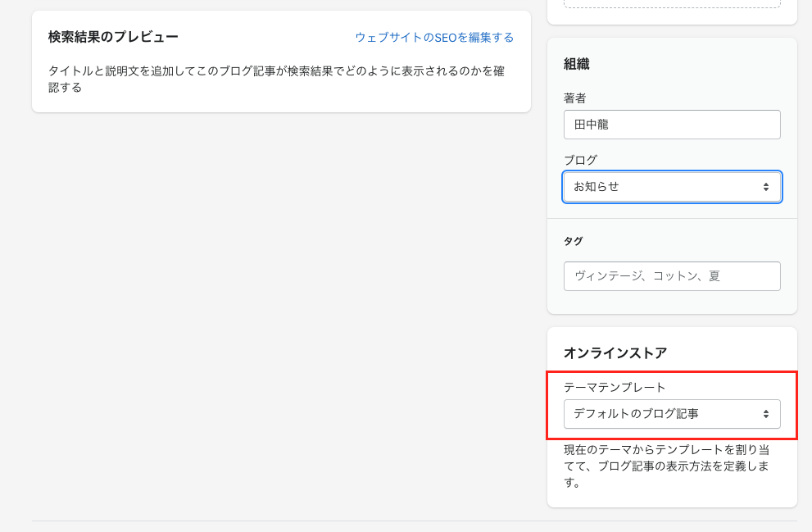Focus the タグ input field
The image size is (812, 532).
click(671, 276)
